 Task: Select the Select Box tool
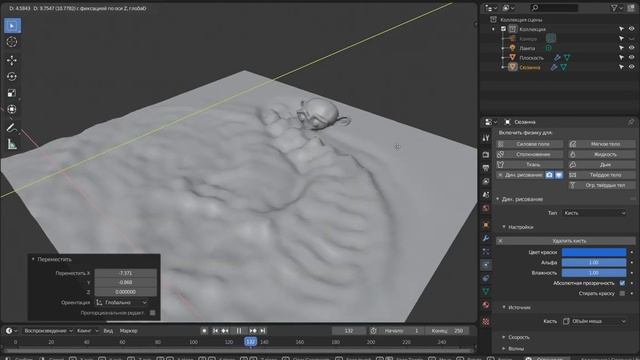coord(12,26)
